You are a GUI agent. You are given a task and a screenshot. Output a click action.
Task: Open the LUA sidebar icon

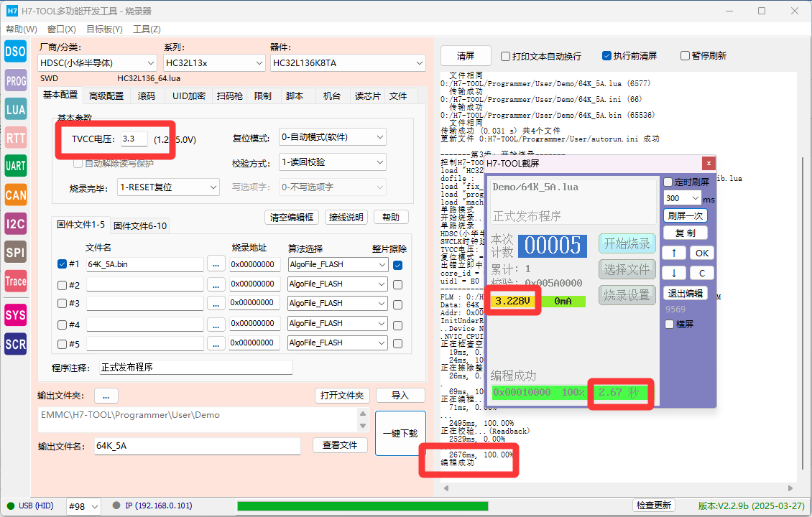16,109
